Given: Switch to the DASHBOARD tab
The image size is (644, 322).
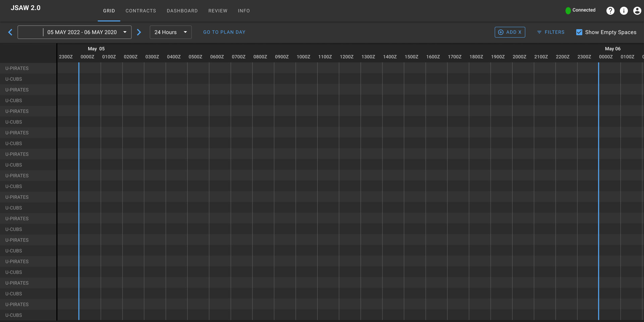Looking at the screenshot, I should click(x=182, y=11).
